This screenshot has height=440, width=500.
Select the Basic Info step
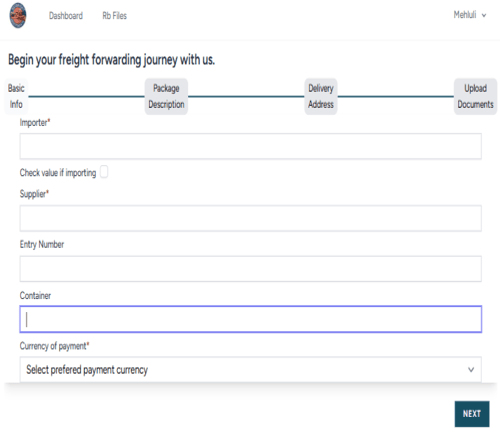coord(16,96)
